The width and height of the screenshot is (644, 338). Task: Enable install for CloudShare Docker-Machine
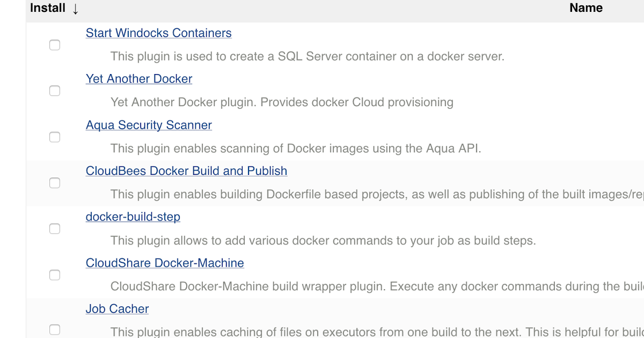[54, 275]
